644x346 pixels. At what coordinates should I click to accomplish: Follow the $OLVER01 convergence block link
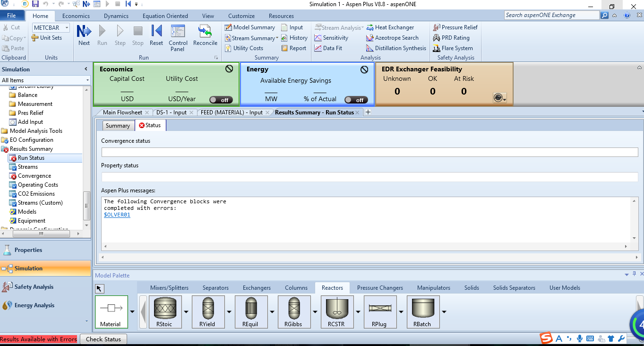point(117,215)
